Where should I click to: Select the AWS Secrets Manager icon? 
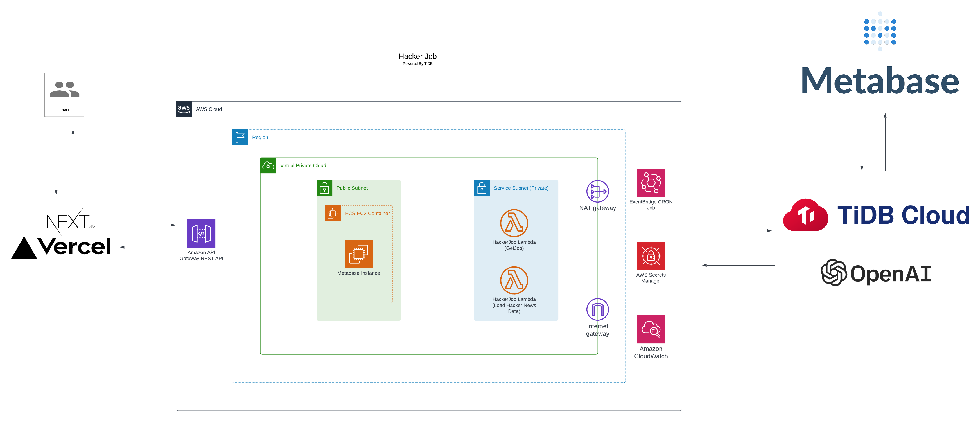click(x=651, y=256)
